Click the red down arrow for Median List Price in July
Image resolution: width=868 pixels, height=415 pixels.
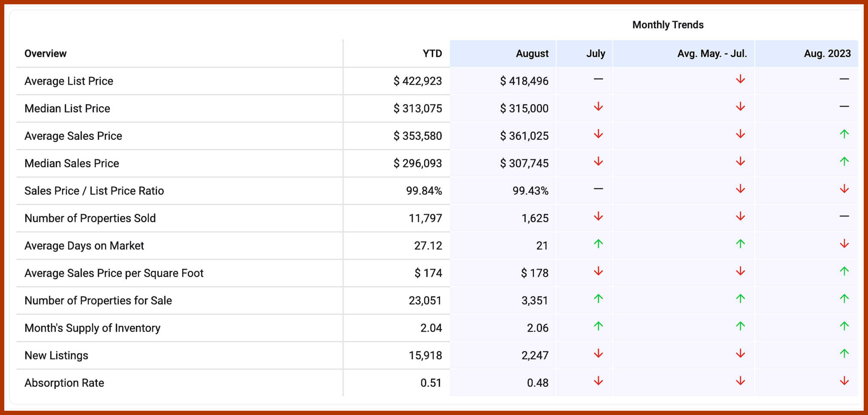[598, 107]
